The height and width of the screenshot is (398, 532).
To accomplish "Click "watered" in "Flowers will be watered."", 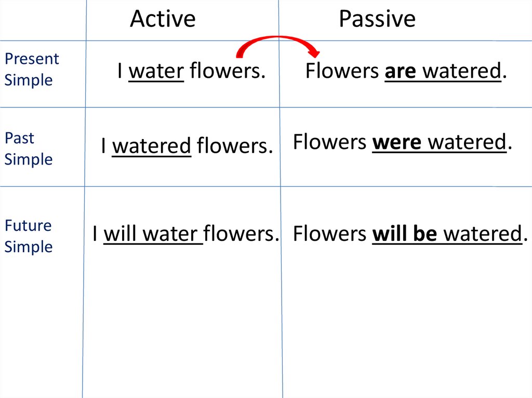I will pyautogui.click(x=482, y=234).
